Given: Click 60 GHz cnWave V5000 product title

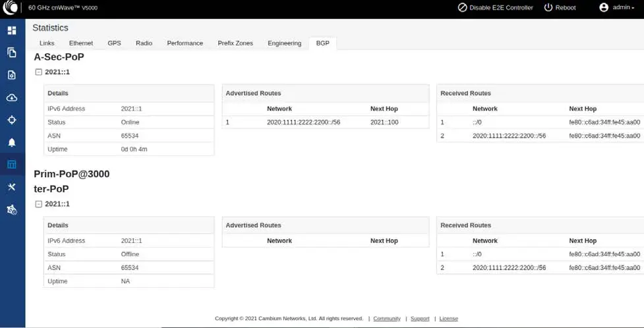Looking at the screenshot, I should 63,7.
